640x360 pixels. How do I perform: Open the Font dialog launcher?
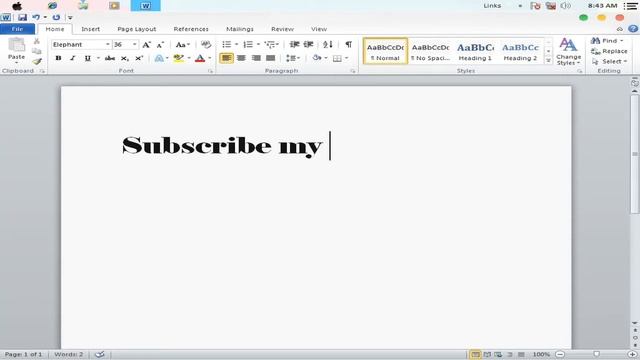[211, 71]
